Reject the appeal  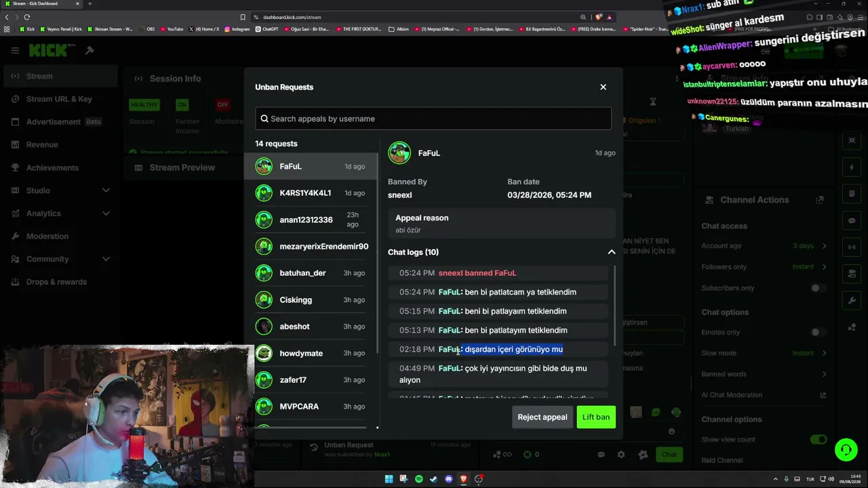[x=542, y=417]
